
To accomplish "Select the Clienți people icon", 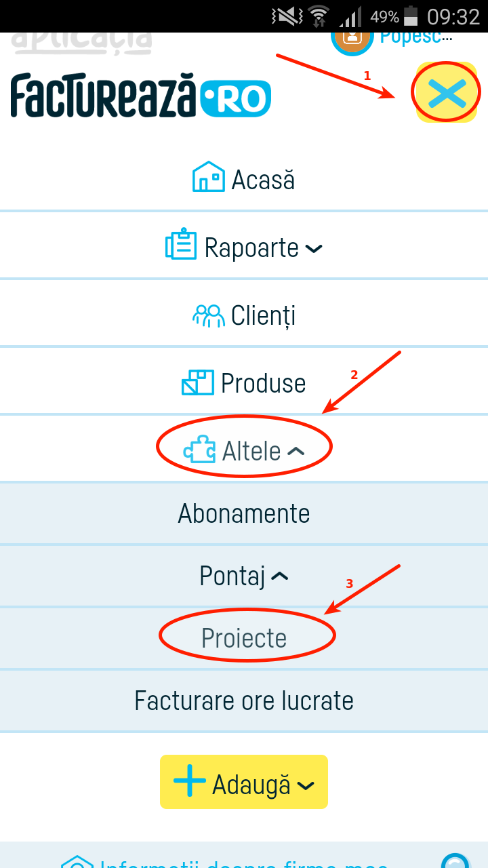I will 209,314.
